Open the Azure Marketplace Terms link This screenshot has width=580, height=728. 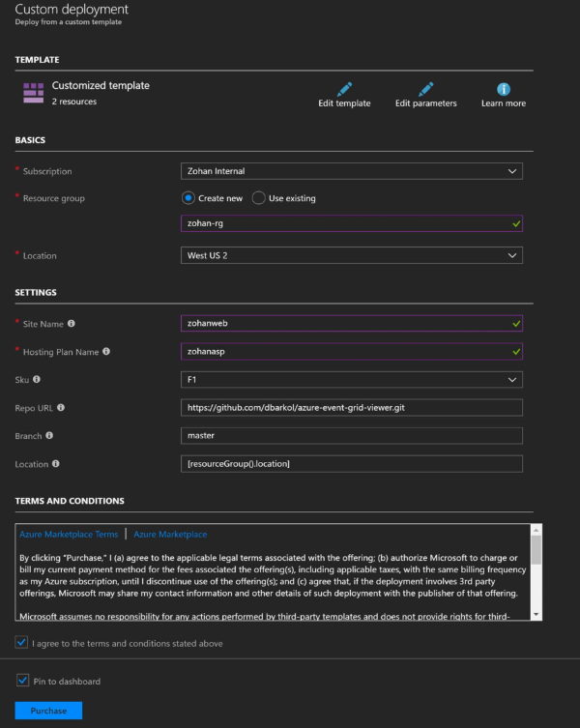pyautogui.click(x=69, y=535)
